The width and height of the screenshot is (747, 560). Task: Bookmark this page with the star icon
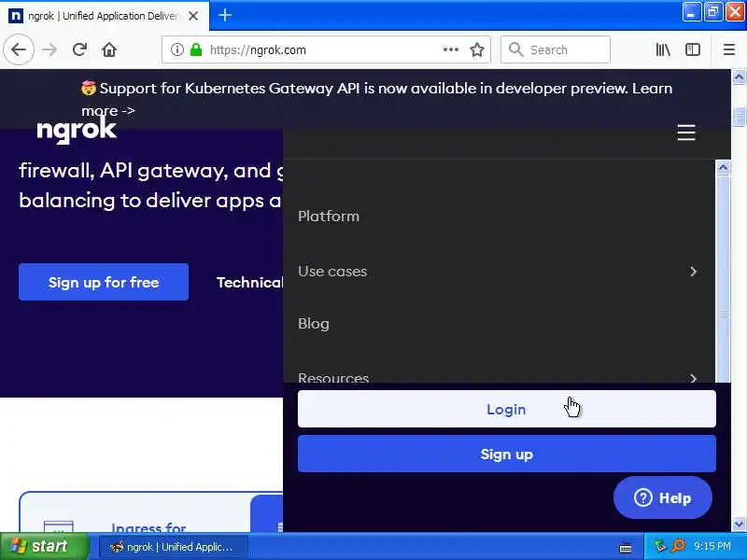click(x=477, y=49)
